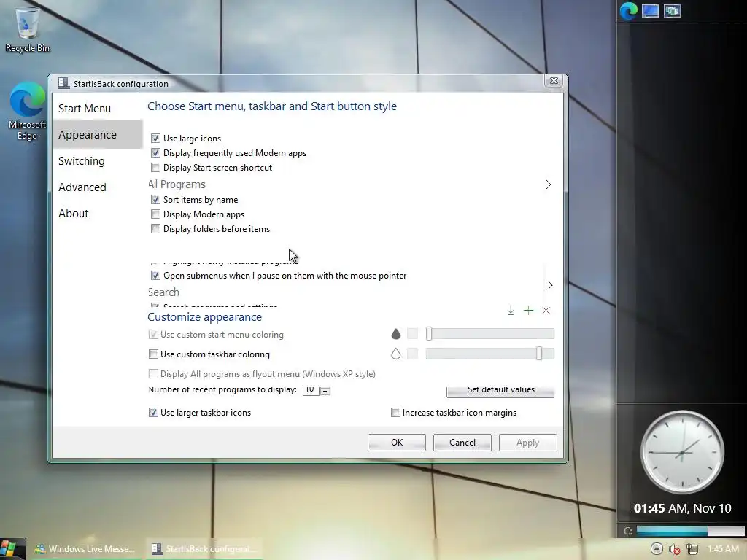Image resolution: width=747 pixels, height=560 pixels.
Task: Open the recent programs number dropdown
Action: click(325, 391)
